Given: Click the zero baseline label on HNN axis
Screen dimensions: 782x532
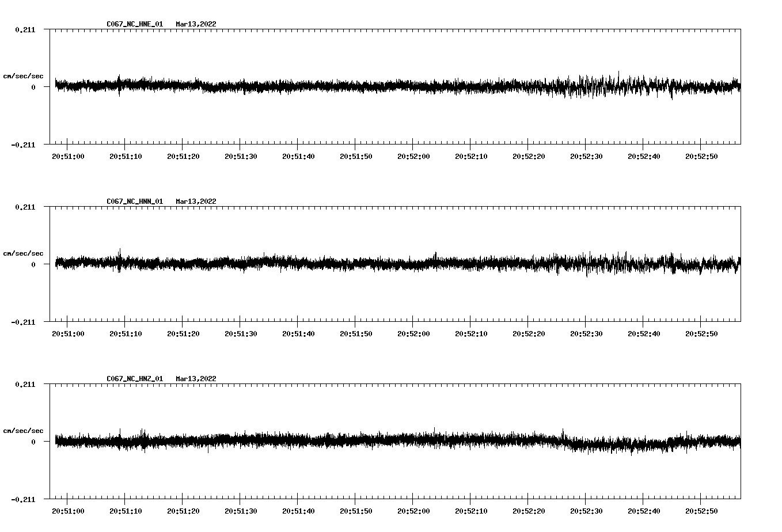Looking at the screenshot, I should (x=33, y=265).
